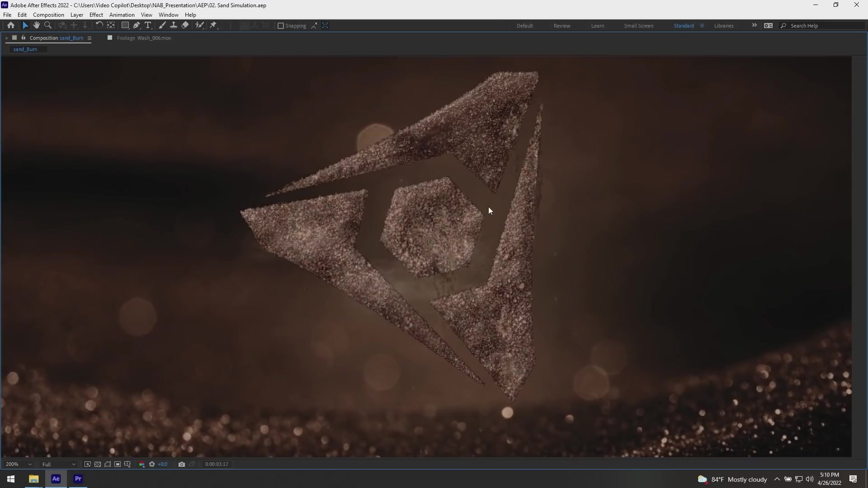Select the Clone Stamp tool

(x=174, y=25)
